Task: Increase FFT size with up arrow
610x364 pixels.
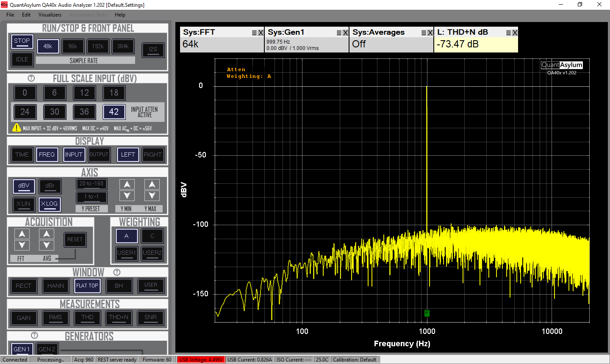Action: (x=22, y=234)
